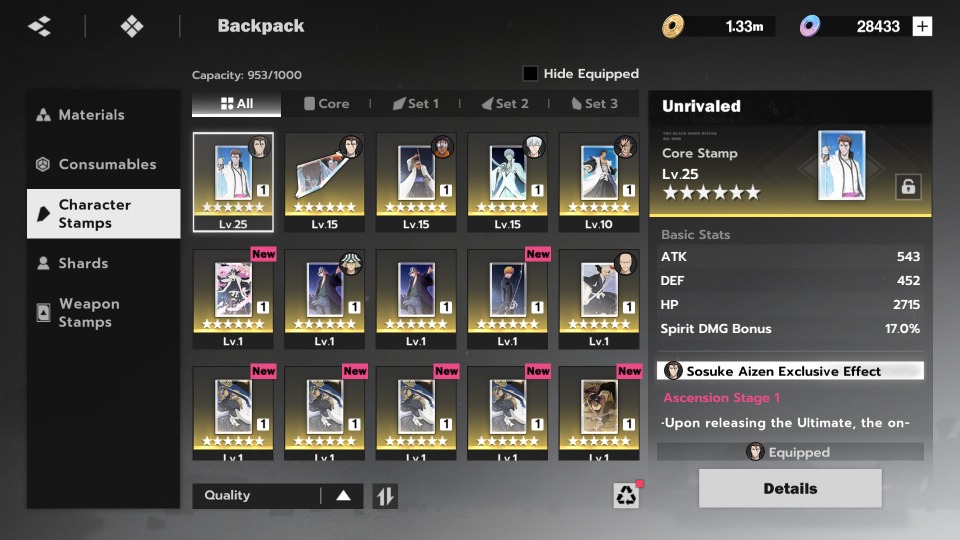Click the plus icon to add currency

pyautogui.click(x=922, y=26)
